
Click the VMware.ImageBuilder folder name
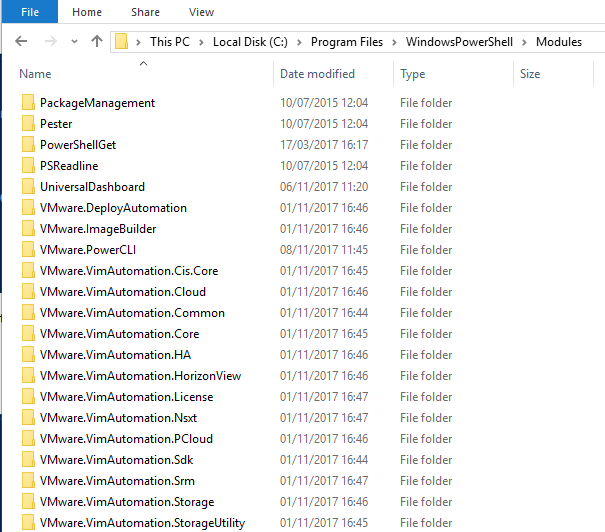(98, 229)
